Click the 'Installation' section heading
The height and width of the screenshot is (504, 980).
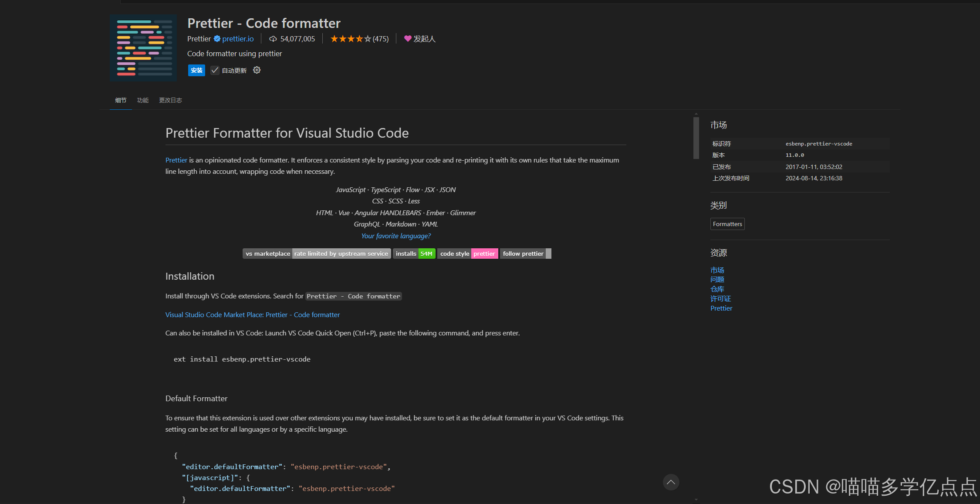(190, 276)
